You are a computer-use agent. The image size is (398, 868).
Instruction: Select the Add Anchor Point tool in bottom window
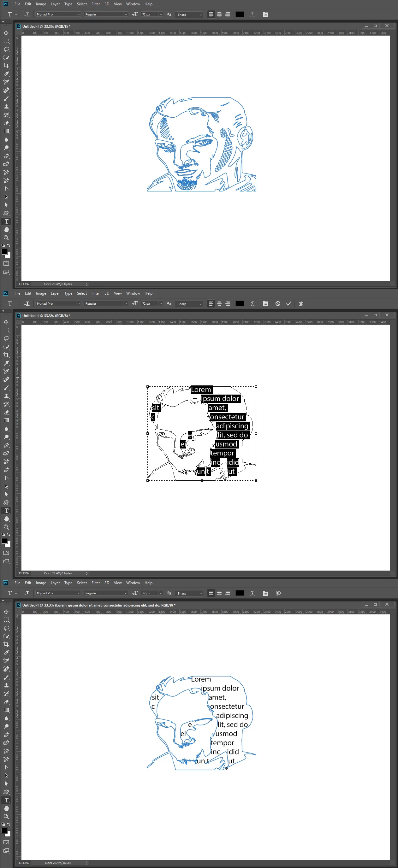6,751
